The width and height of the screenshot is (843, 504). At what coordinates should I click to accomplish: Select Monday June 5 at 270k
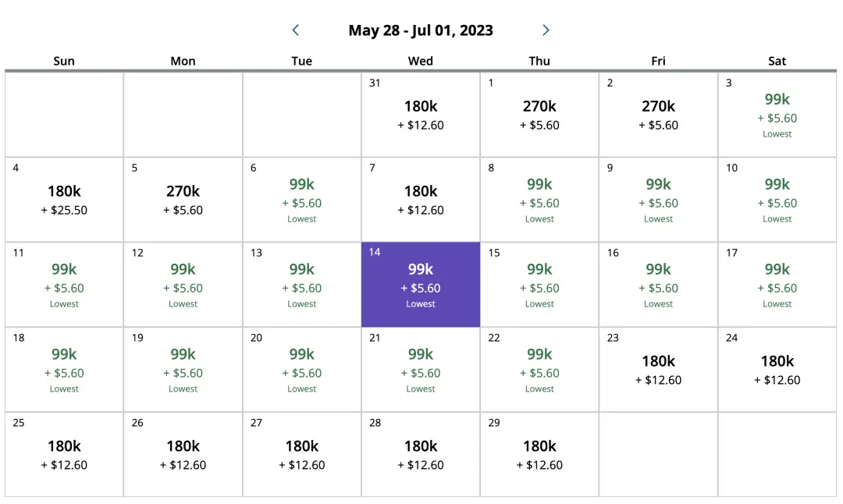tap(183, 200)
